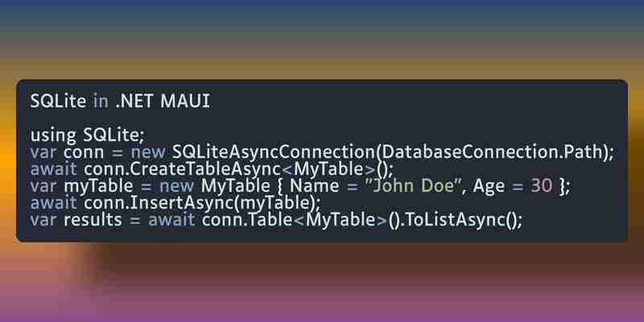Click the MyTable generic type in CreateTableAsync
This screenshot has width=644, height=322.
click(x=329, y=170)
